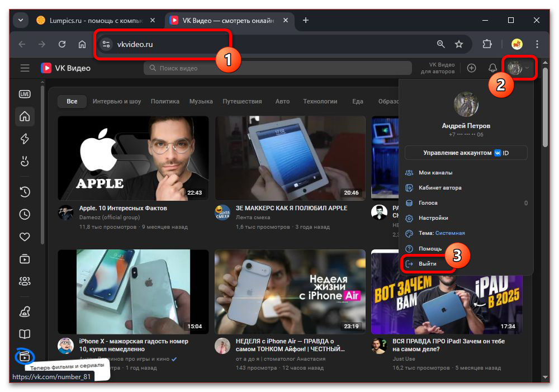
Task: Click in the Поиск видео field
Action: click(278, 68)
